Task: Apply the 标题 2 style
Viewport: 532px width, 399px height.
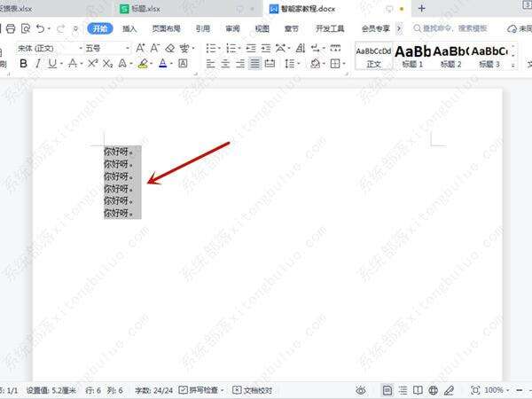Action: tap(451, 56)
